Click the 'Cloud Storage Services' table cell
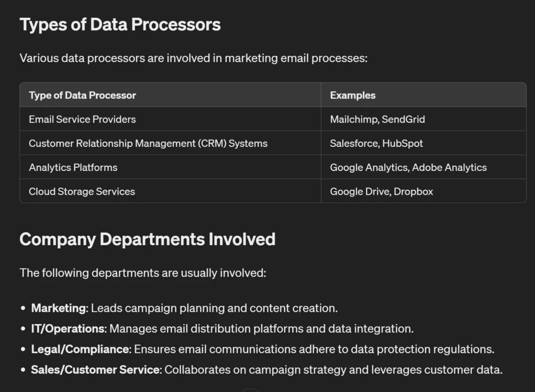The width and height of the screenshot is (535, 392). tap(82, 191)
